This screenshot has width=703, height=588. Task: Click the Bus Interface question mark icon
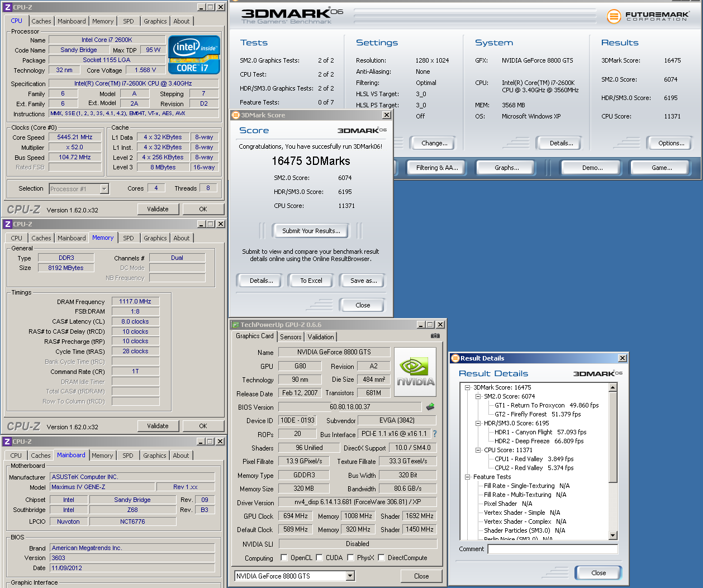point(435,434)
